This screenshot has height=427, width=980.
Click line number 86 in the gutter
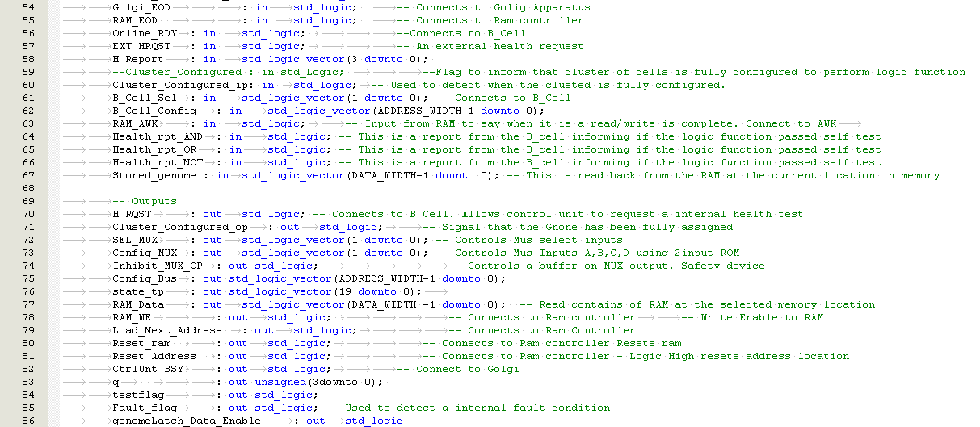(x=29, y=421)
